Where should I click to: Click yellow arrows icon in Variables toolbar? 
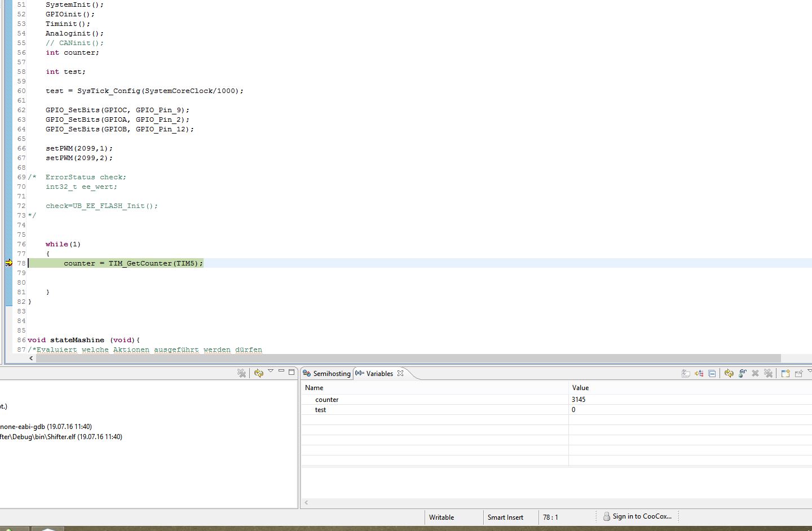tap(729, 373)
